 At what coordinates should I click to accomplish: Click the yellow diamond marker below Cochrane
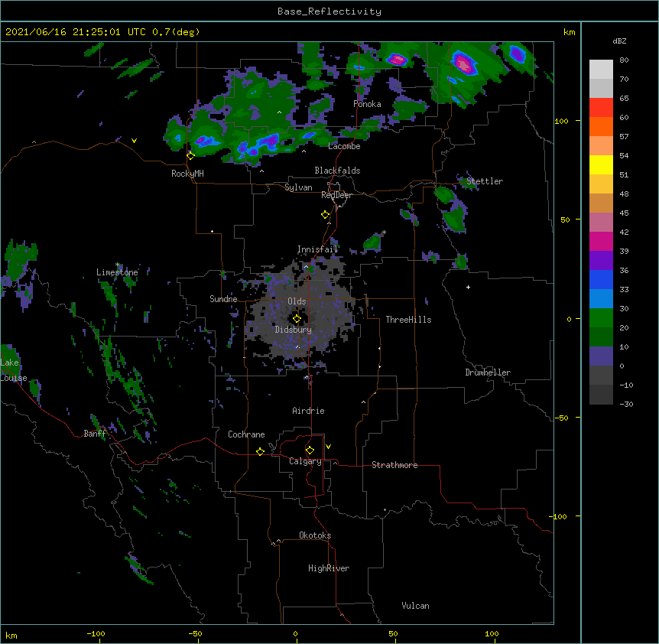260,451
